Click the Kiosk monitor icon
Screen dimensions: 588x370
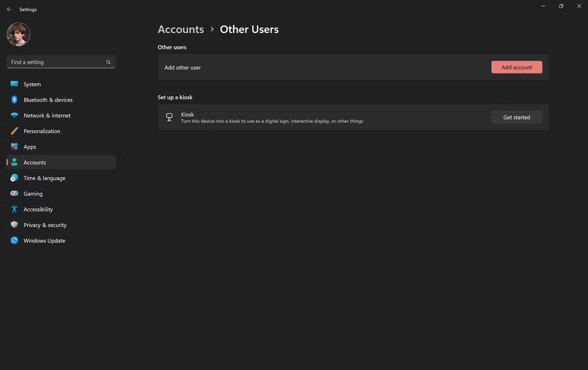point(169,117)
